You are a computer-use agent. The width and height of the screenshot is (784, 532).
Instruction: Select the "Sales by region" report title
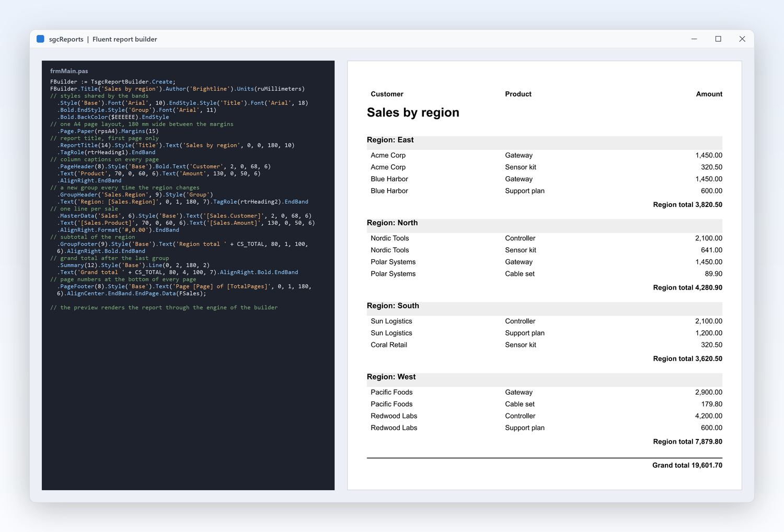413,112
